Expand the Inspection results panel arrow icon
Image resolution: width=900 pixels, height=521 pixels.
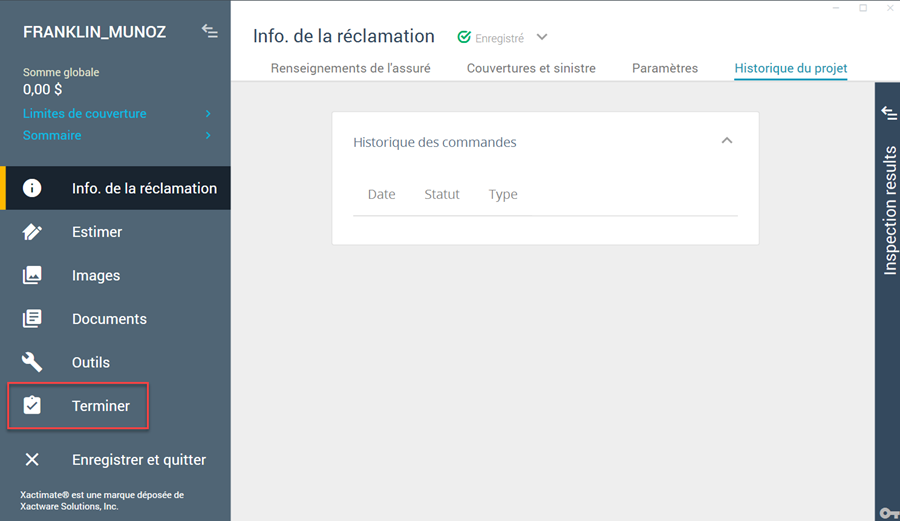pos(889,113)
